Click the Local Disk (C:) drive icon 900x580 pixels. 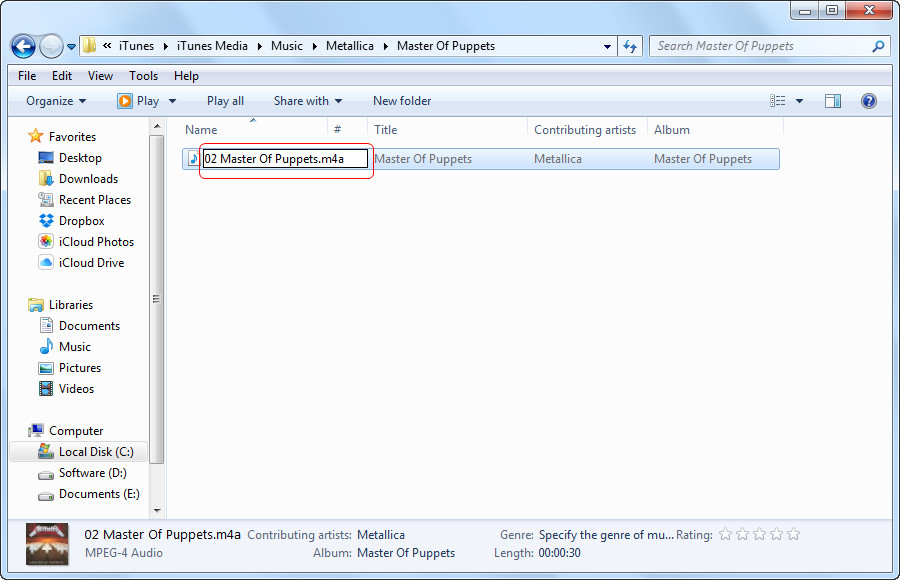tap(46, 451)
